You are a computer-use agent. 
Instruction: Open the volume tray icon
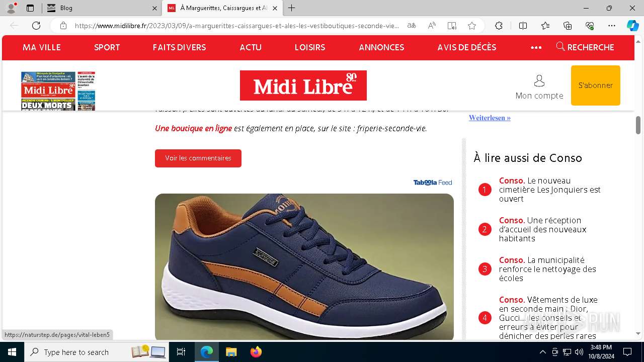[579, 352]
